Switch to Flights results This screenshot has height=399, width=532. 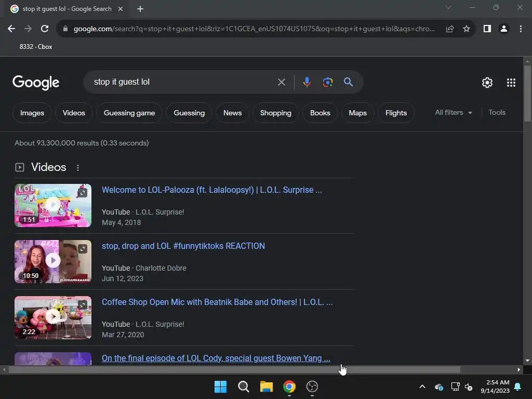coord(396,113)
